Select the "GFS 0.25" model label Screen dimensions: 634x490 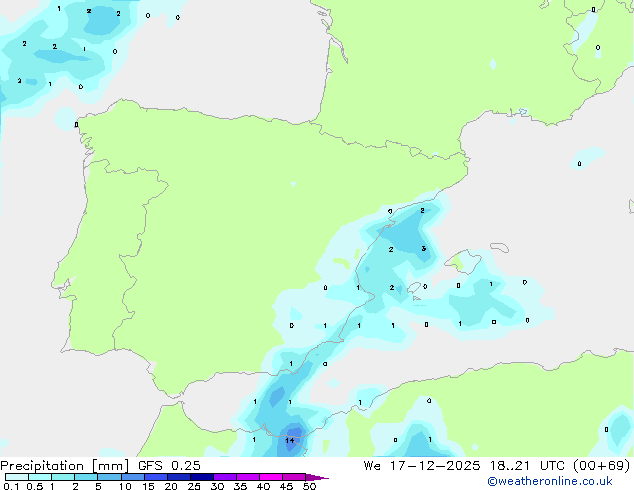coord(169,465)
